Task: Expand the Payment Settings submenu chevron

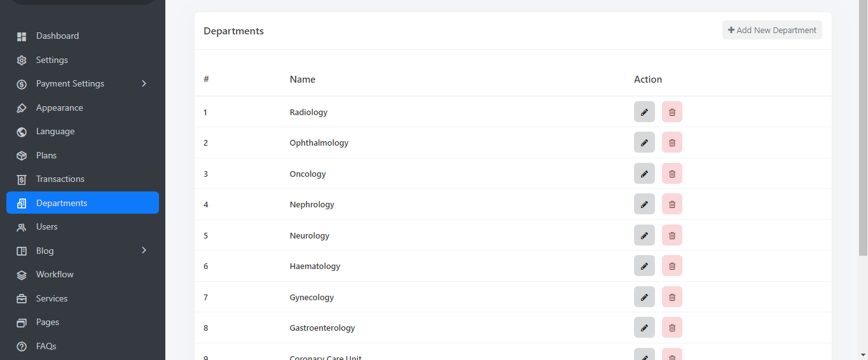Action: [144, 83]
